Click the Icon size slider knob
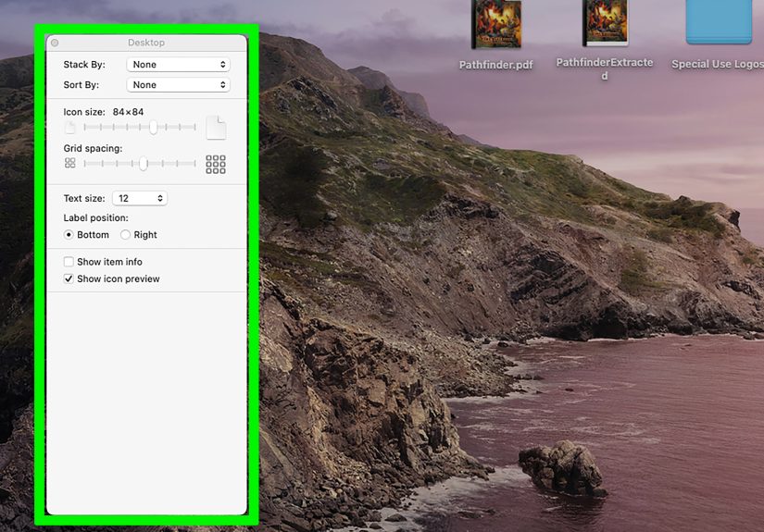The width and height of the screenshot is (764, 532). click(154, 127)
